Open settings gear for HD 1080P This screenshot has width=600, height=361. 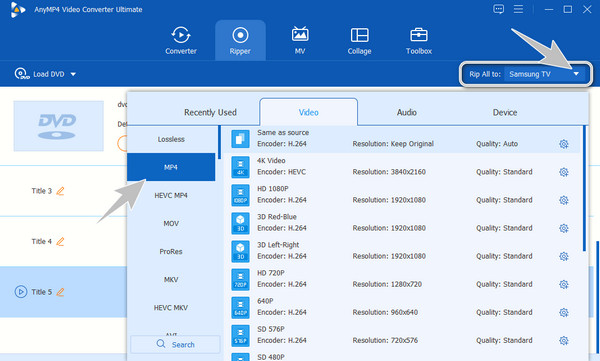pos(563,200)
